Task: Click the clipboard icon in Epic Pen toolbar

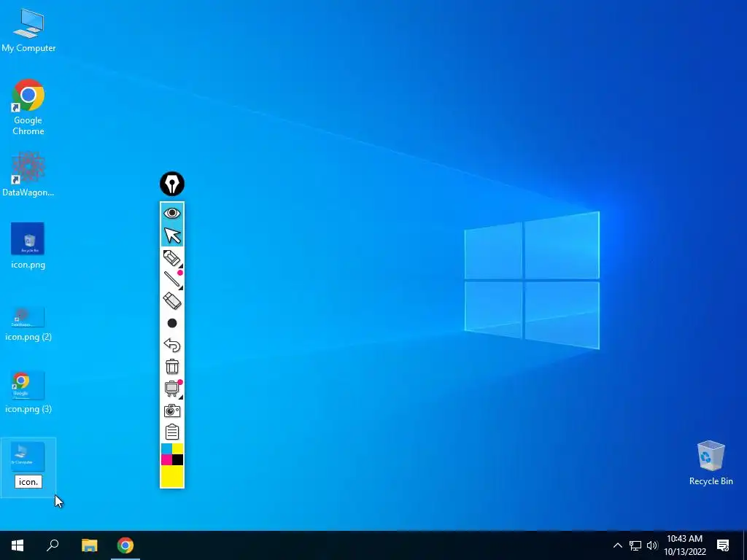Action: (172, 432)
